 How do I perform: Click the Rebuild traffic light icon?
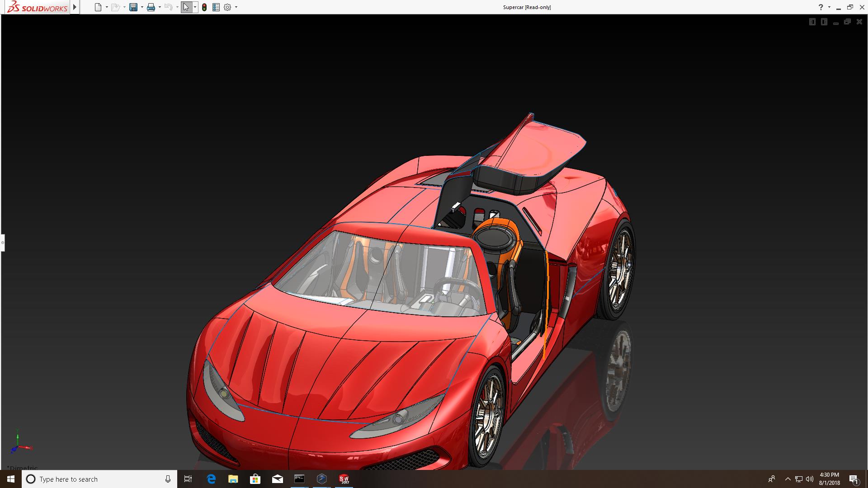pyautogui.click(x=204, y=7)
